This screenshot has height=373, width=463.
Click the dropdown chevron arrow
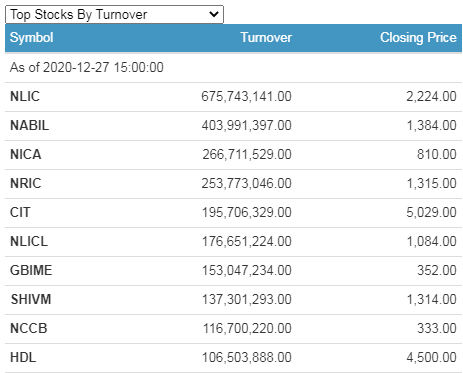click(x=214, y=14)
